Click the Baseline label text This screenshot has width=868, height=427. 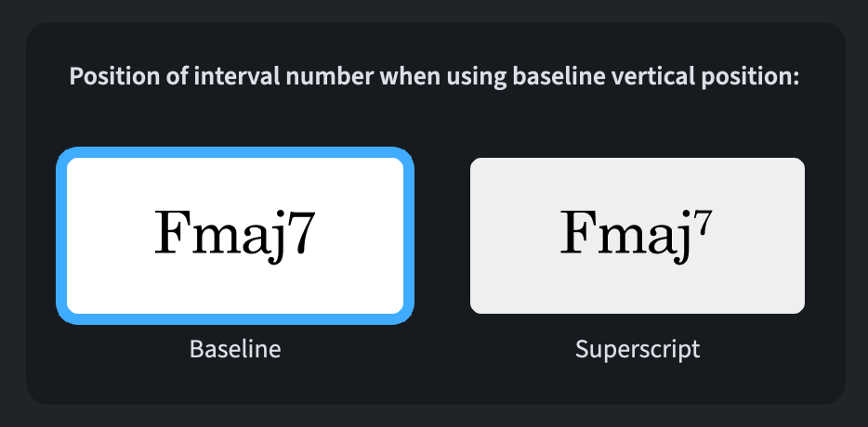pos(235,349)
